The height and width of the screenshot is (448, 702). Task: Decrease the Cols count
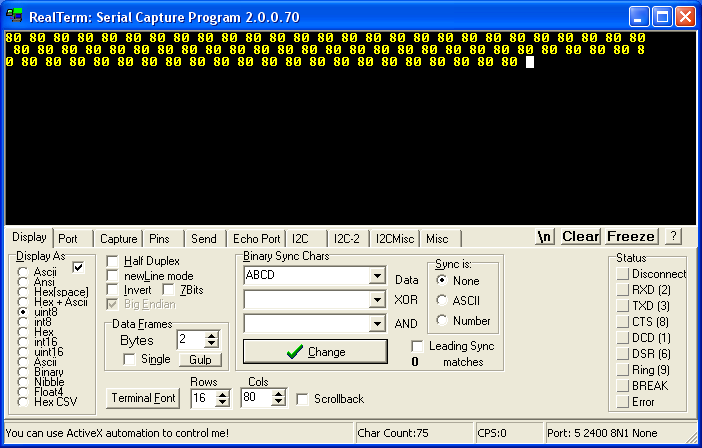(x=278, y=401)
